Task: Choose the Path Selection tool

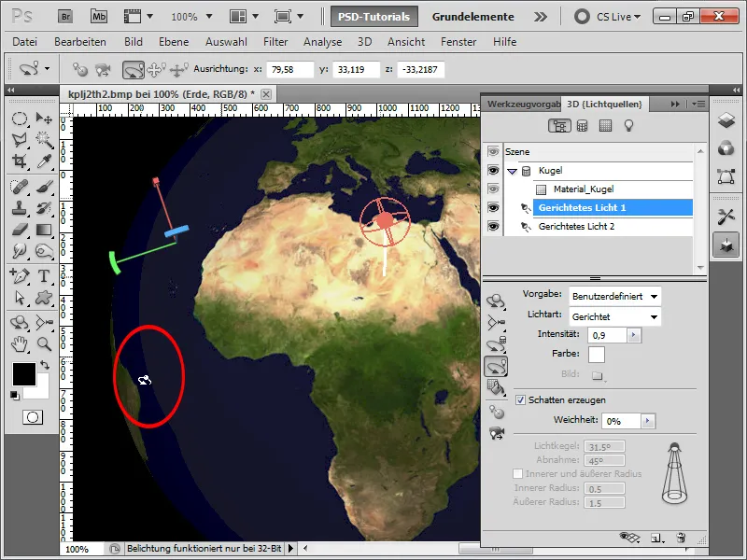Action: (x=20, y=298)
